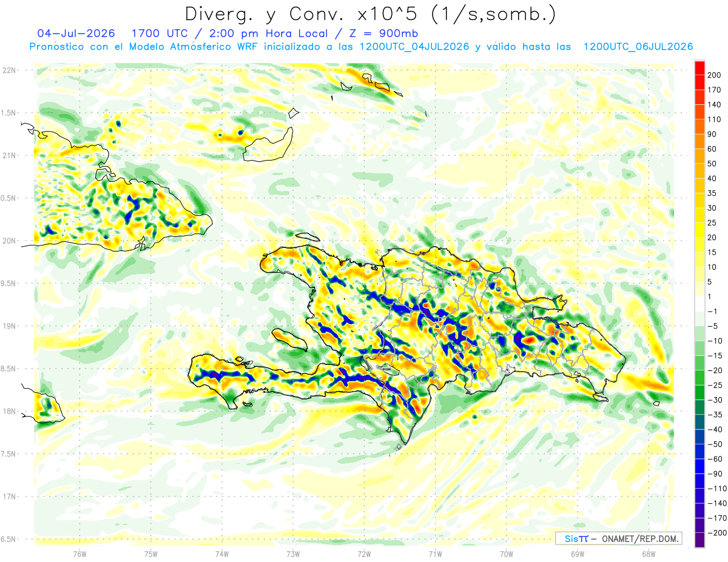The width and height of the screenshot is (728, 562).
Task: Click the '75W' longitude label
Action: [x=151, y=554]
